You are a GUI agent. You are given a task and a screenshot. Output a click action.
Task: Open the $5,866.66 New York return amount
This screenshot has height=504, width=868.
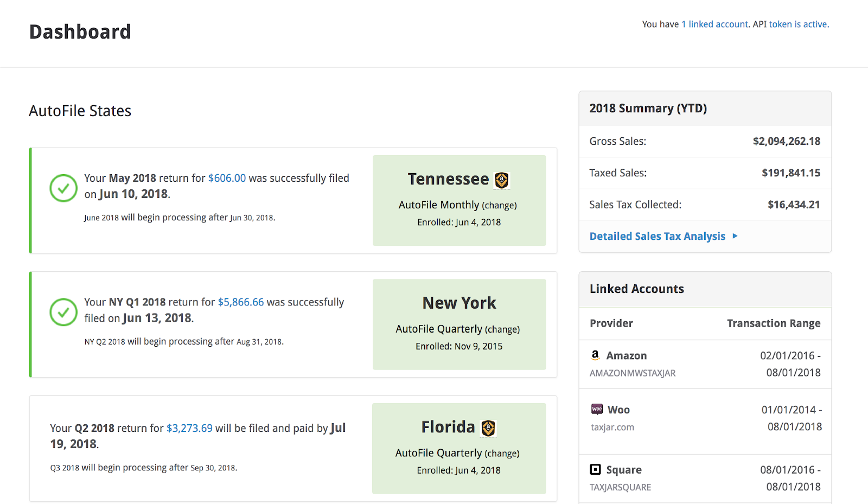pyautogui.click(x=241, y=302)
